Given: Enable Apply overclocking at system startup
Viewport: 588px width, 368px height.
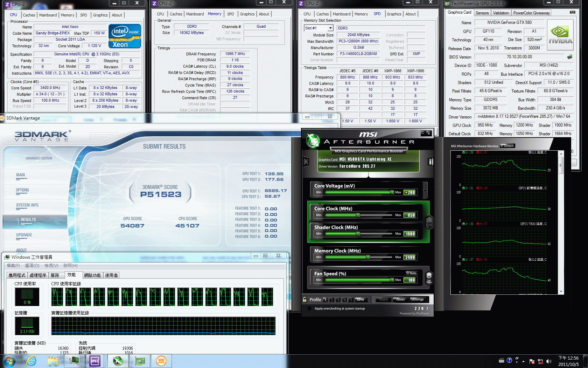Looking at the screenshot, I should pyautogui.click(x=309, y=308).
